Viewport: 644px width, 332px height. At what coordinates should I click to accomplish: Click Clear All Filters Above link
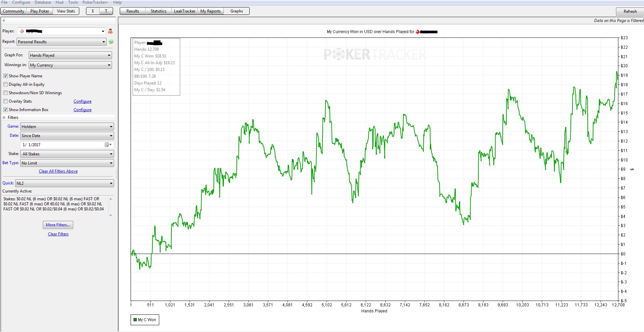point(58,171)
